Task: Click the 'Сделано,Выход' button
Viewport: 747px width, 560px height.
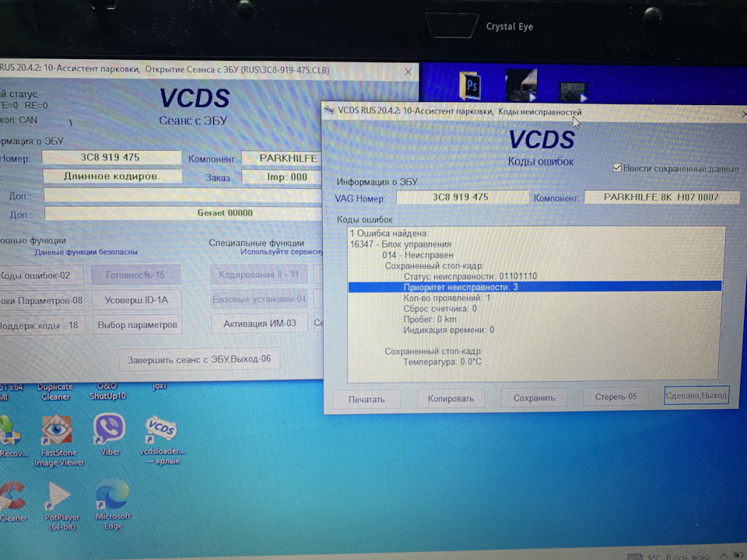Action: point(696,395)
